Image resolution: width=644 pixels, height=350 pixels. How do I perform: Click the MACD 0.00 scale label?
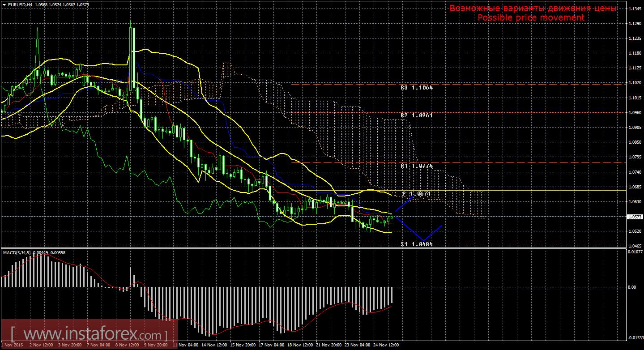coord(633,287)
